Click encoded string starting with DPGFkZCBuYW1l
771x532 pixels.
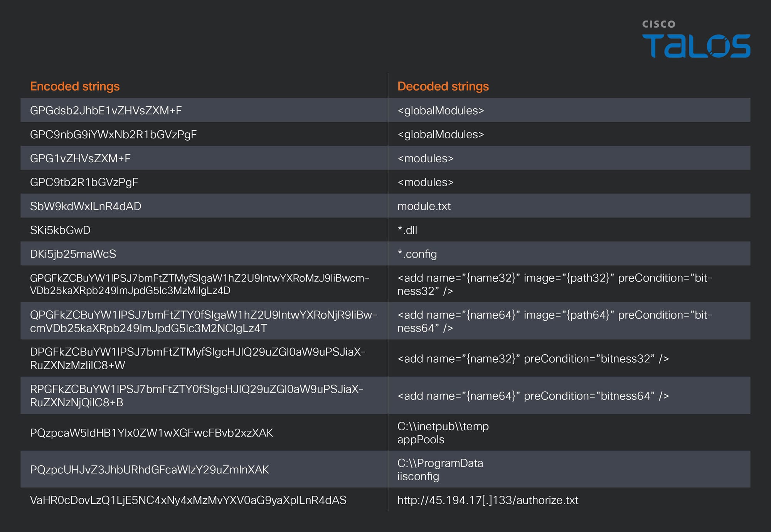tap(198, 359)
